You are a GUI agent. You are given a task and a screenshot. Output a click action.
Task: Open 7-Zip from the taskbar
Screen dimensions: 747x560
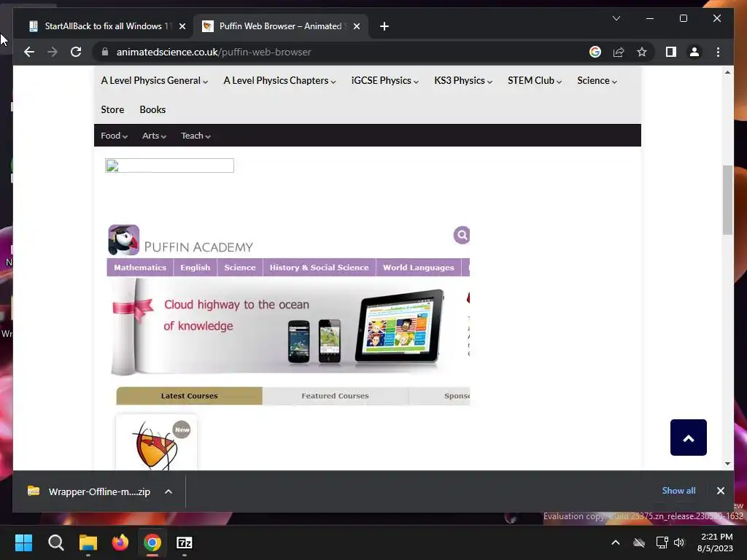click(185, 542)
